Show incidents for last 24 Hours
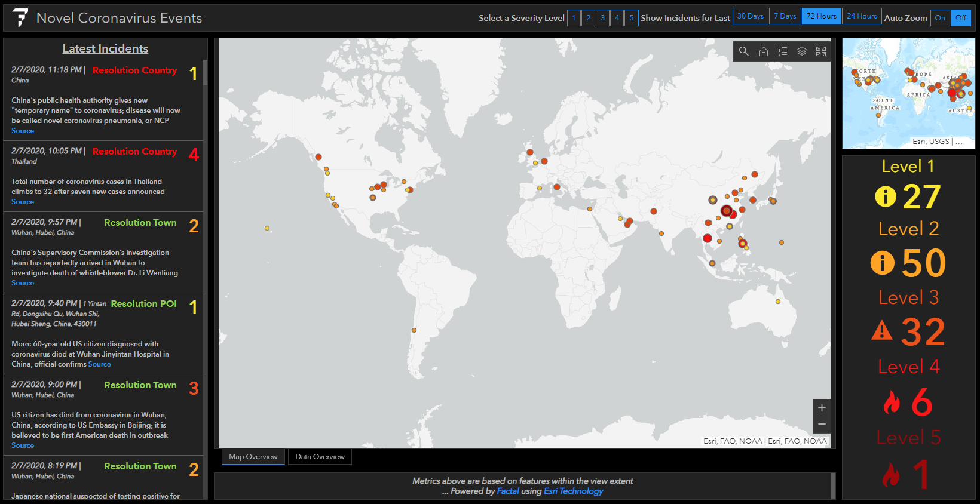Image resolution: width=980 pixels, height=504 pixels. click(862, 16)
